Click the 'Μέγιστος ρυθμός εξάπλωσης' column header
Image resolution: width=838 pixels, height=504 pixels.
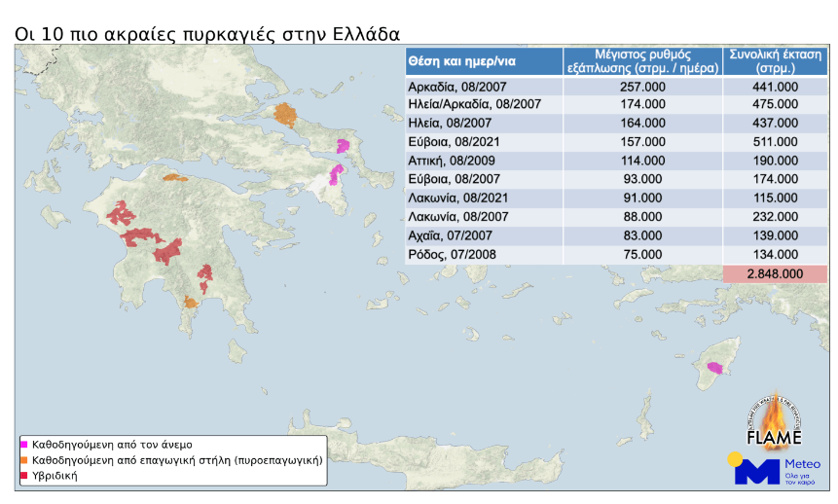[642, 61]
